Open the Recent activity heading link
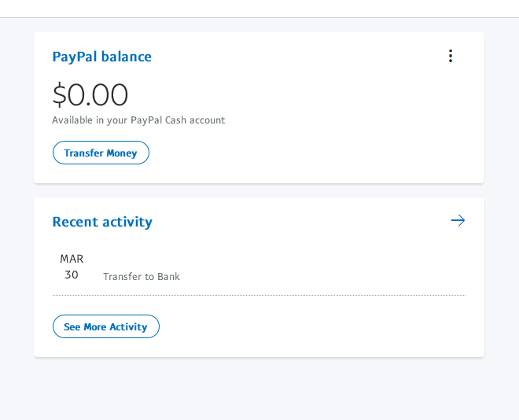The width and height of the screenshot is (519, 420). [x=102, y=222]
